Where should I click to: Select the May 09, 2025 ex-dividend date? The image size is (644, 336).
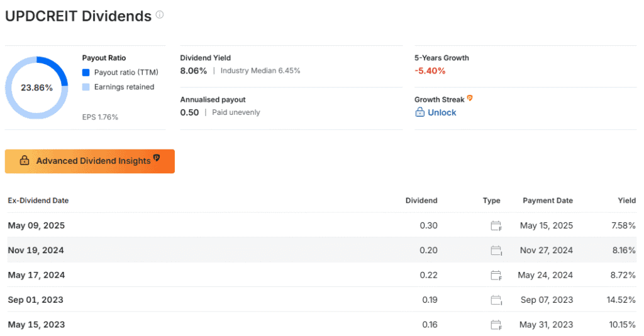click(x=36, y=225)
